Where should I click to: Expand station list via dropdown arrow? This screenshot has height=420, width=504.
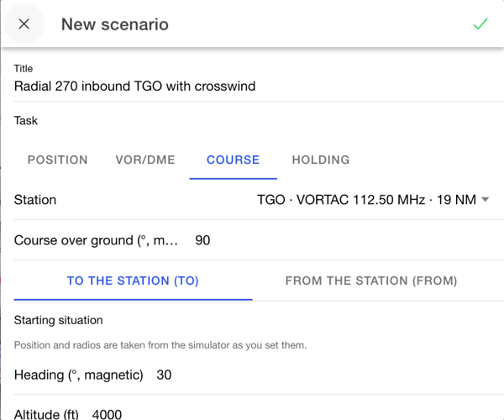tap(486, 200)
